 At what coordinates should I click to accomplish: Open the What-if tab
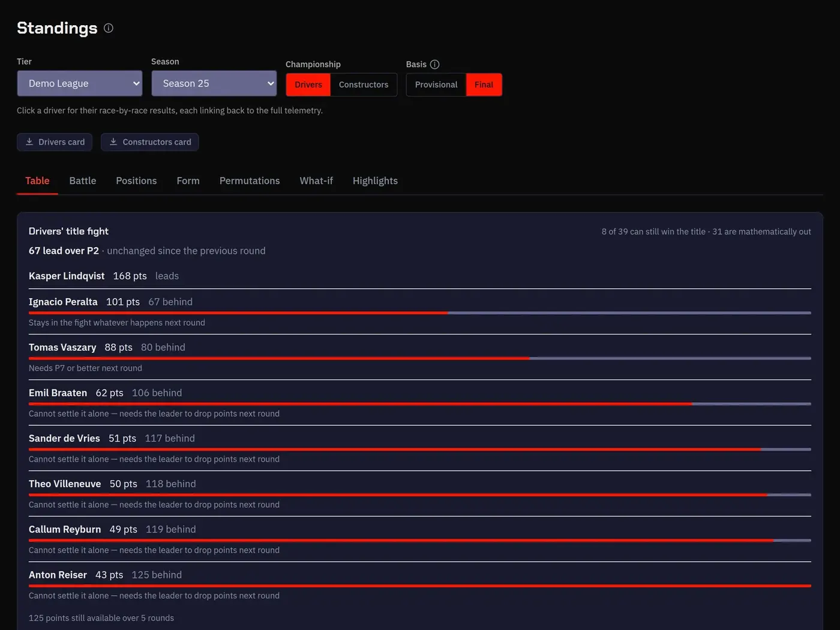pos(316,181)
